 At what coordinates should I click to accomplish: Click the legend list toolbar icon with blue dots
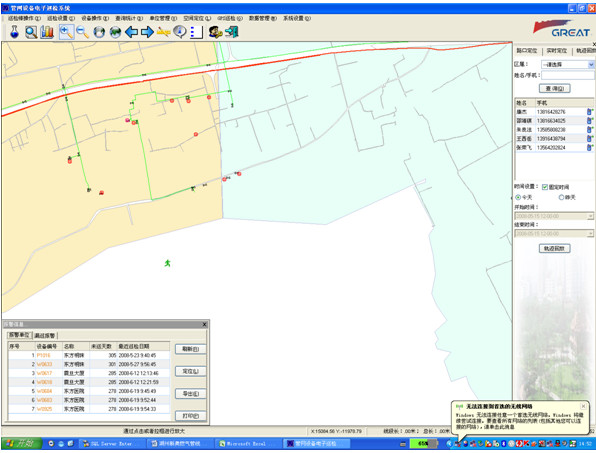(196, 32)
